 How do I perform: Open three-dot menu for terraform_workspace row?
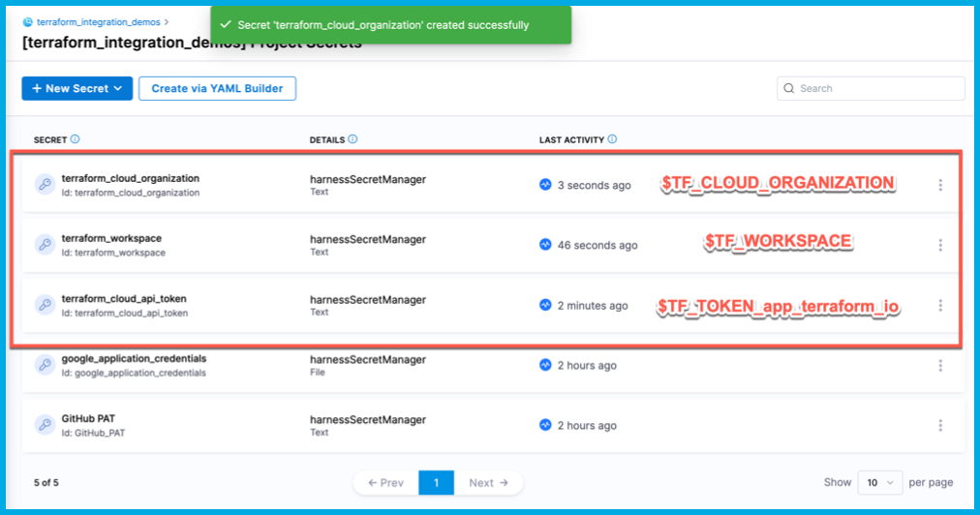tap(940, 245)
